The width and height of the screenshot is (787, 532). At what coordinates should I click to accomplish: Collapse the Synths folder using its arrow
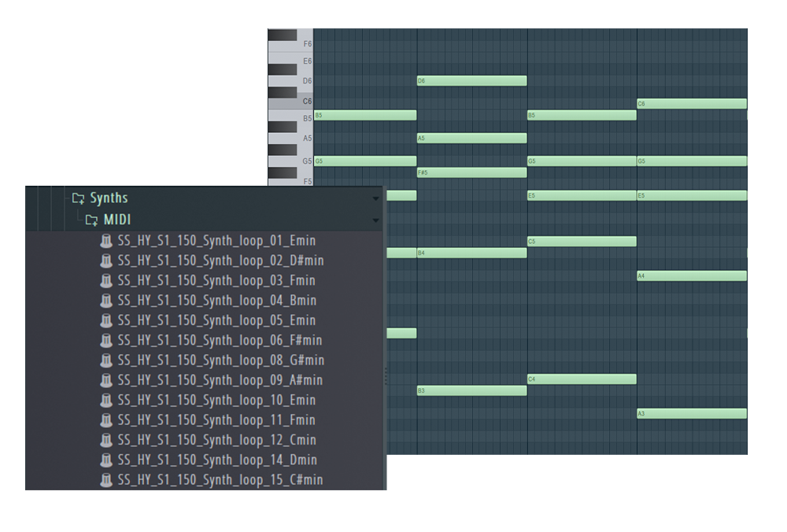375,199
